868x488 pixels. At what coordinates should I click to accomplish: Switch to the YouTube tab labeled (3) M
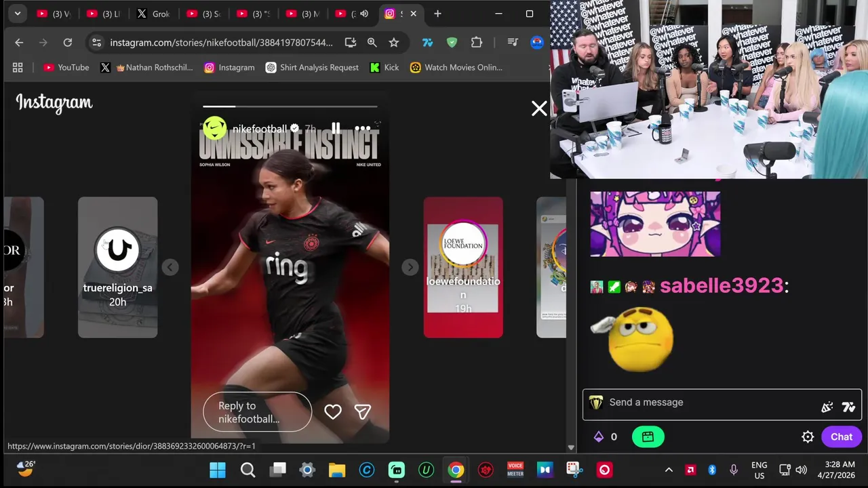302,14
